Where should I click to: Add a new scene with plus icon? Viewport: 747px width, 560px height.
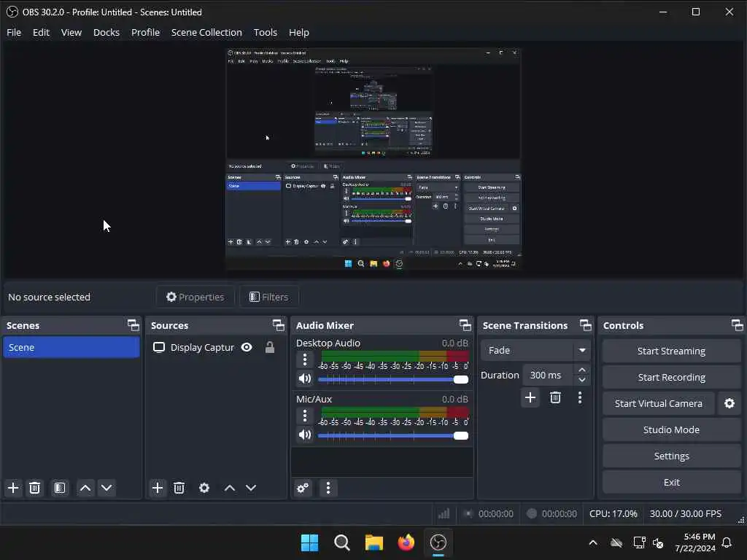pyautogui.click(x=13, y=488)
